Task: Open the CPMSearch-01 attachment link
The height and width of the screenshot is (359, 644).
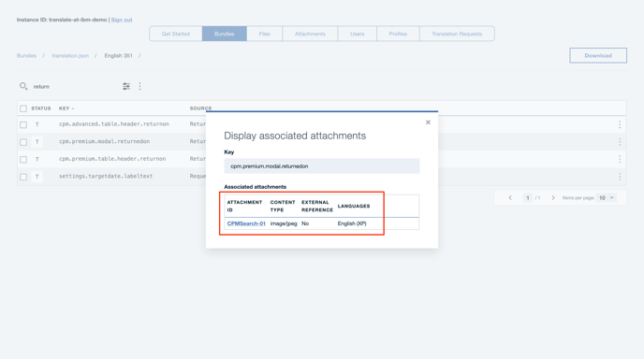Action: click(x=246, y=223)
